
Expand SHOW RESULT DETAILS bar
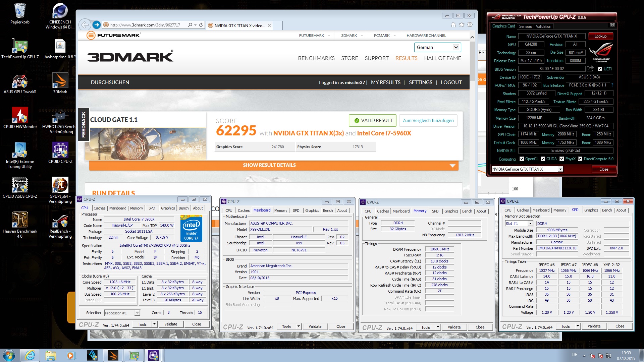274,165
